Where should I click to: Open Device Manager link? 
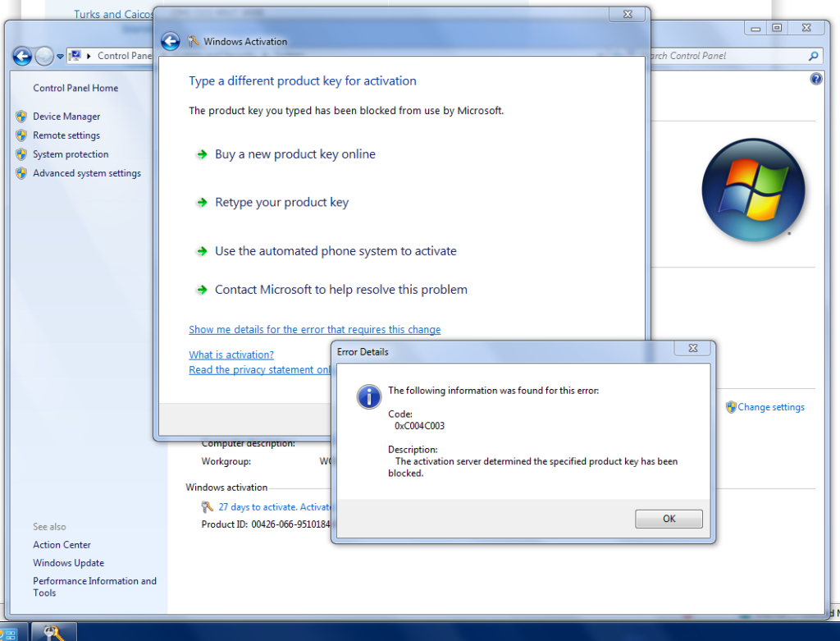[66, 117]
